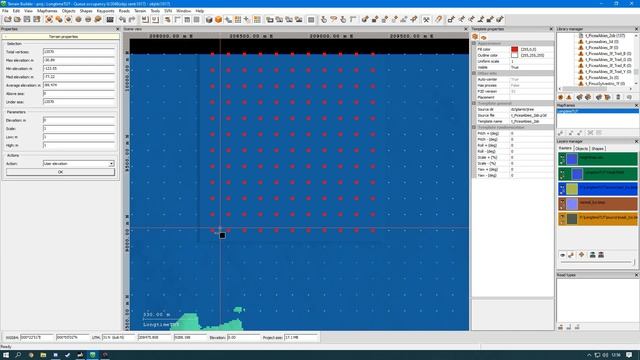
Task: Click first icon in the Mapframes toolbar
Action: coord(561,133)
